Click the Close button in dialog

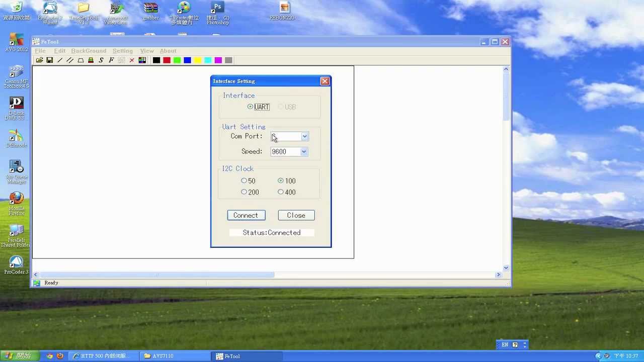click(296, 215)
